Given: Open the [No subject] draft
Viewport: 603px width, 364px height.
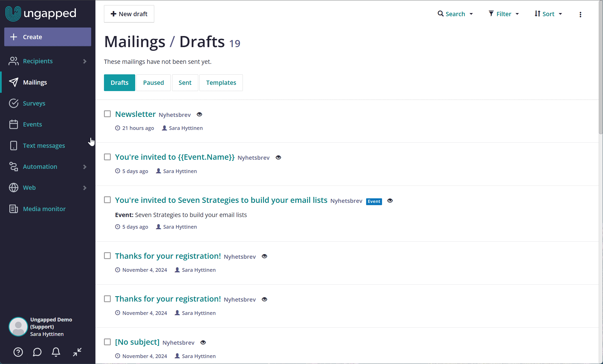Looking at the screenshot, I should pyautogui.click(x=137, y=342).
